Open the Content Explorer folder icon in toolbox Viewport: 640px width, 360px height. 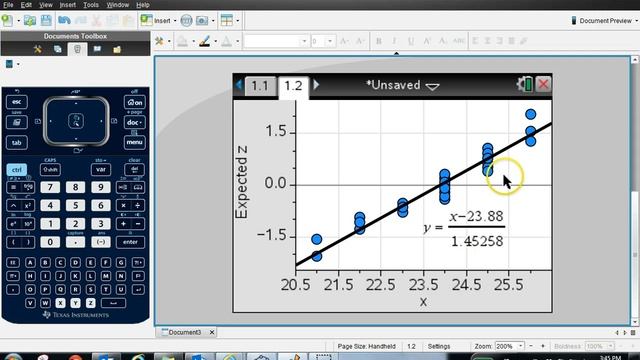[x=117, y=49]
